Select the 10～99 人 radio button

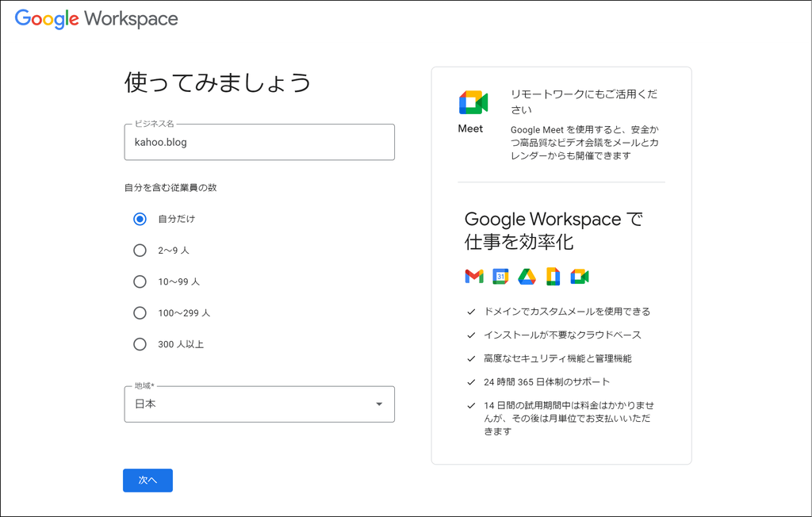coord(140,281)
